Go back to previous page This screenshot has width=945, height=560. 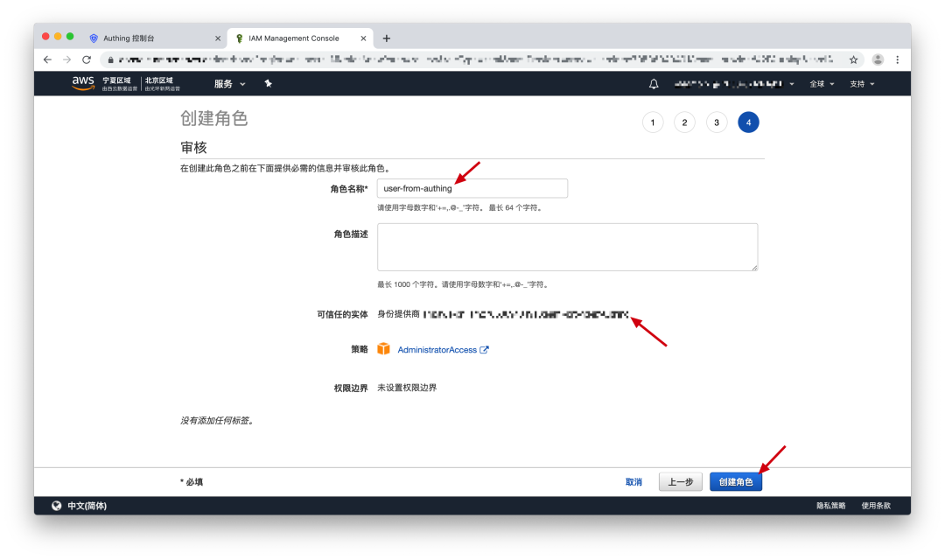[47, 59]
